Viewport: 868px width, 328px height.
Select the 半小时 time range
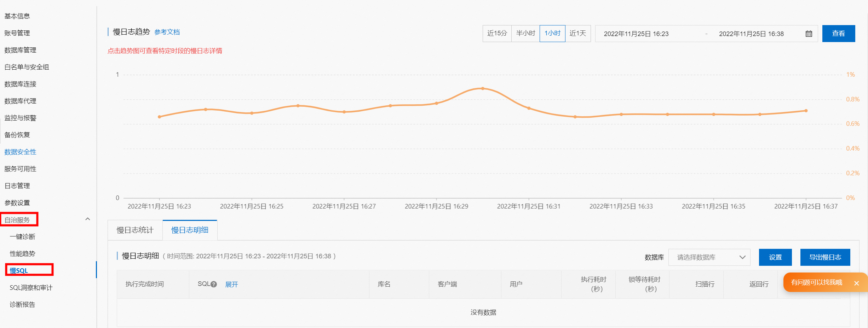(x=525, y=33)
